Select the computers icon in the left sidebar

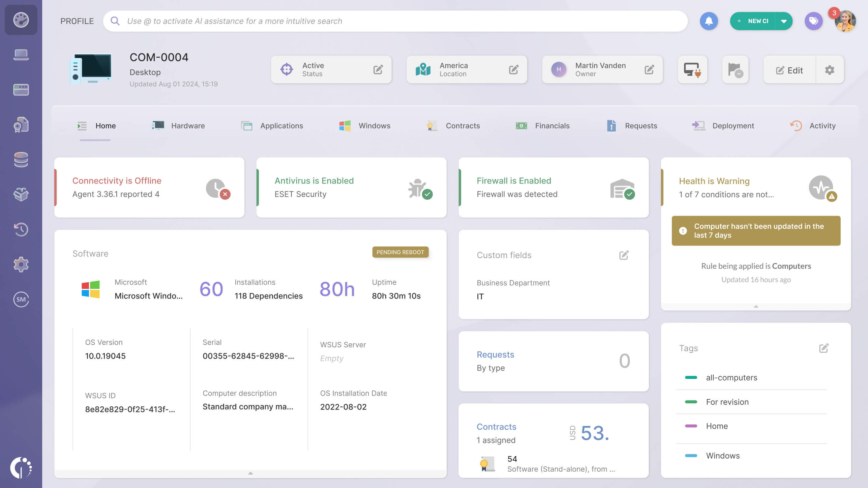pos(21,54)
